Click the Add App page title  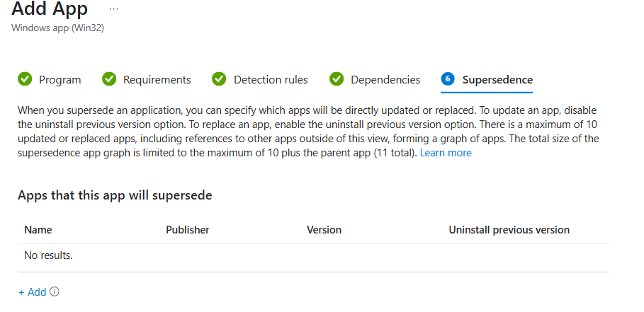click(50, 10)
